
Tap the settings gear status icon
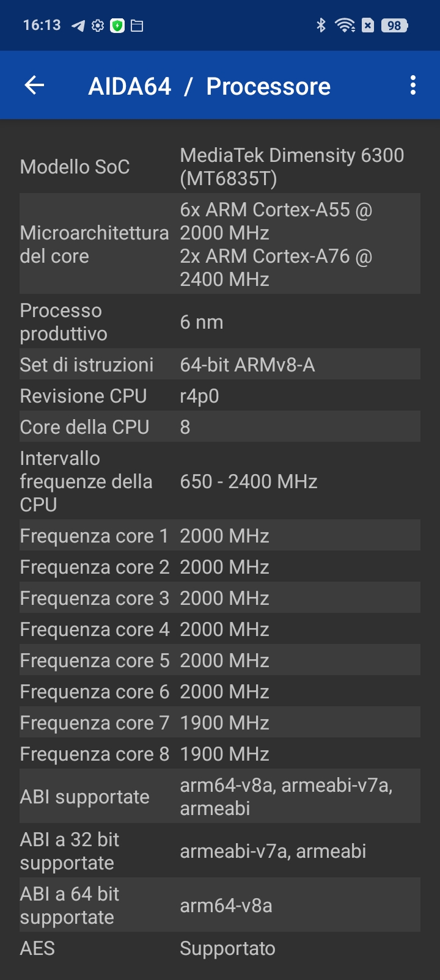pos(98,26)
